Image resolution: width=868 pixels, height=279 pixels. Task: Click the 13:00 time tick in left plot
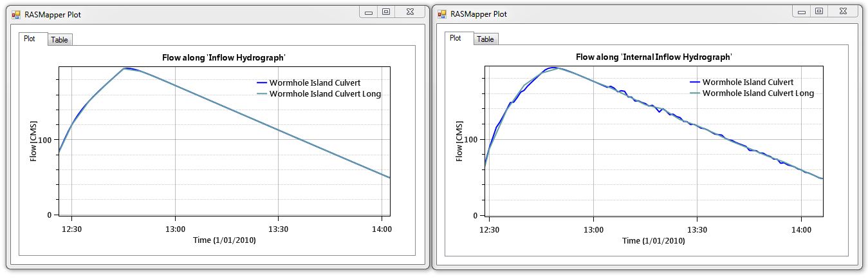tap(175, 229)
